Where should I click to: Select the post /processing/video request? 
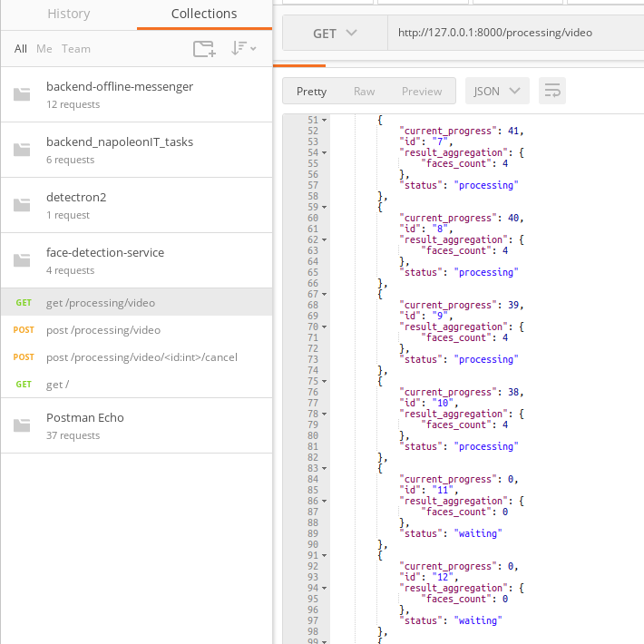coord(136,330)
